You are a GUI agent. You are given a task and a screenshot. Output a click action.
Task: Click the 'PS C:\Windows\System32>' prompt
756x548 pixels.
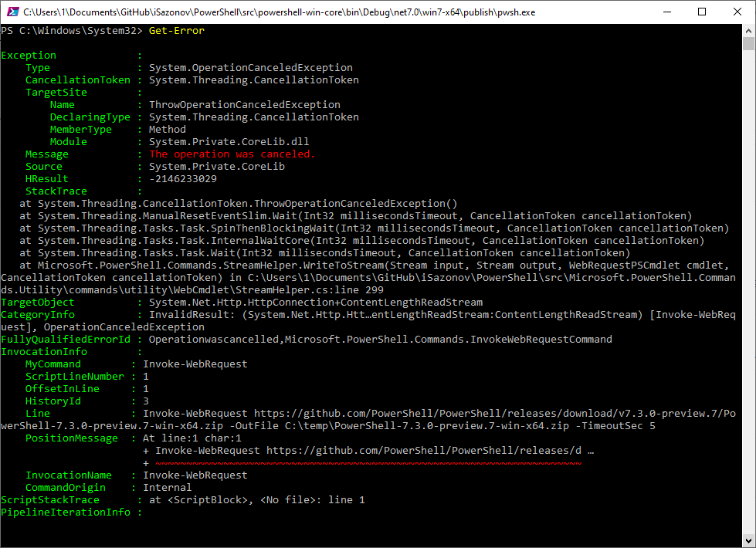(72, 31)
